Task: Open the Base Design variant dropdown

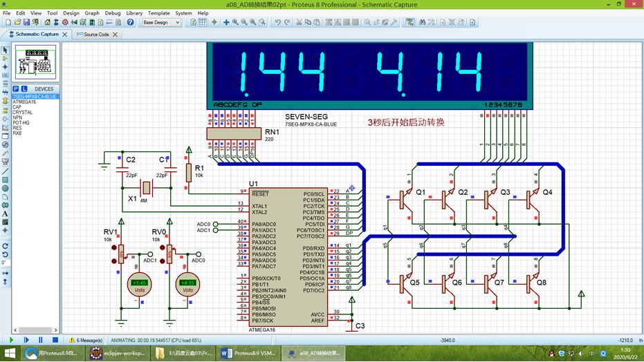Action: click(161, 23)
